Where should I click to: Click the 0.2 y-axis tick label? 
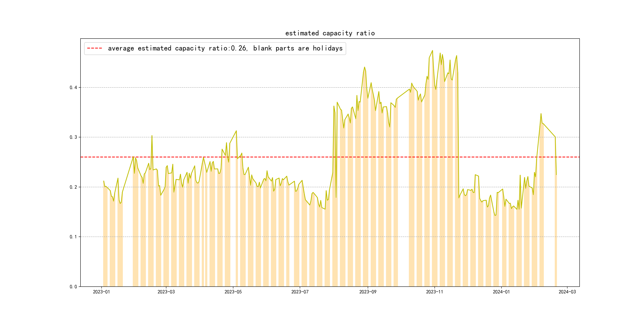tap(73, 187)
